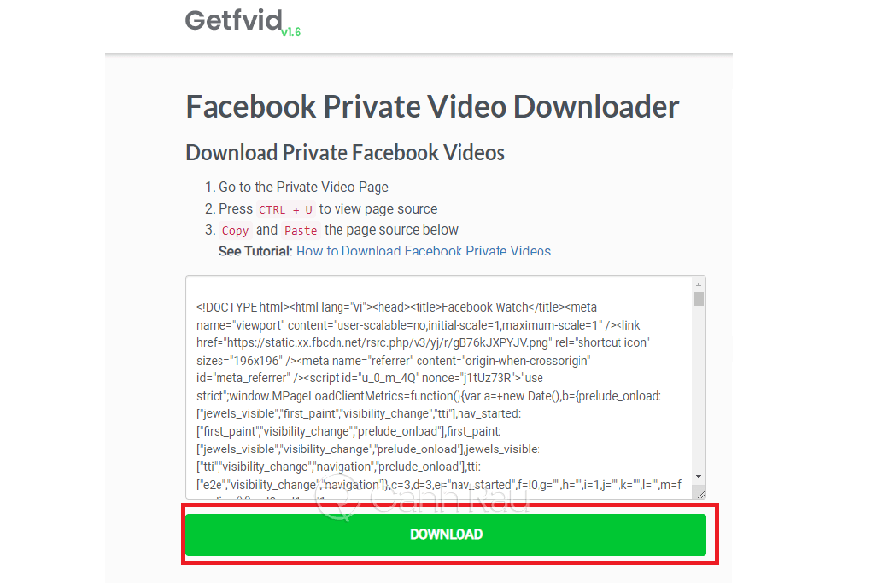Click the empty scrollbar track below the thumb
Image resolution: width=878 pixels, height=588 pixels.
point(698,389)
